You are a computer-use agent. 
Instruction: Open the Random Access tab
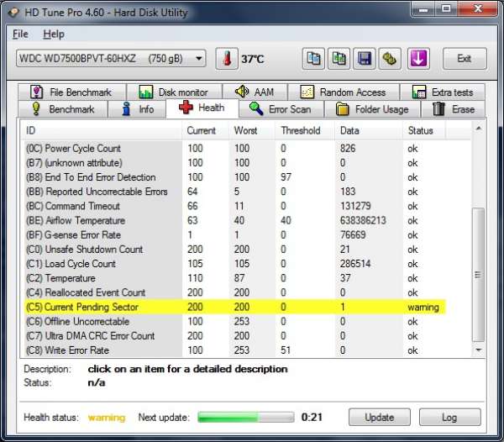point(344,92)
